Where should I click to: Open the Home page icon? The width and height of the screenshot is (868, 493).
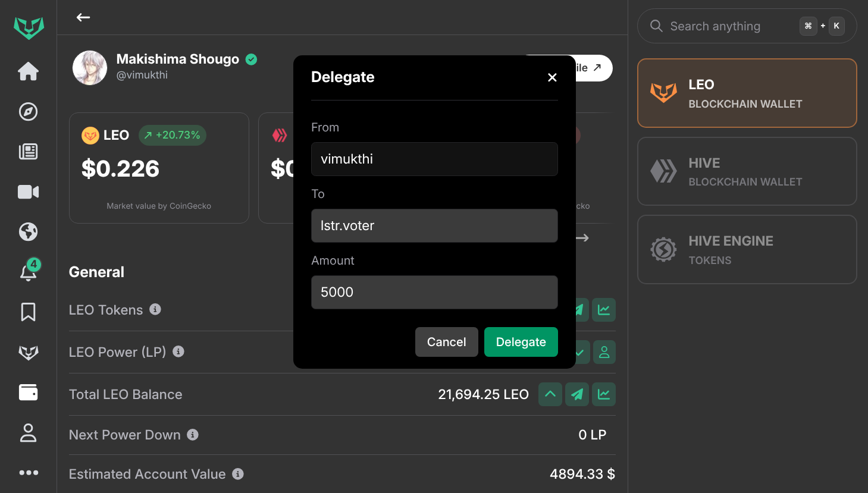click(x=29, y=71)
